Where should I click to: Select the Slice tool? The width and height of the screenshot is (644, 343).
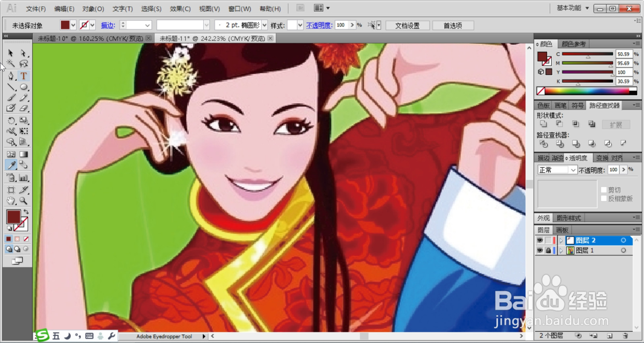[23, 190]
